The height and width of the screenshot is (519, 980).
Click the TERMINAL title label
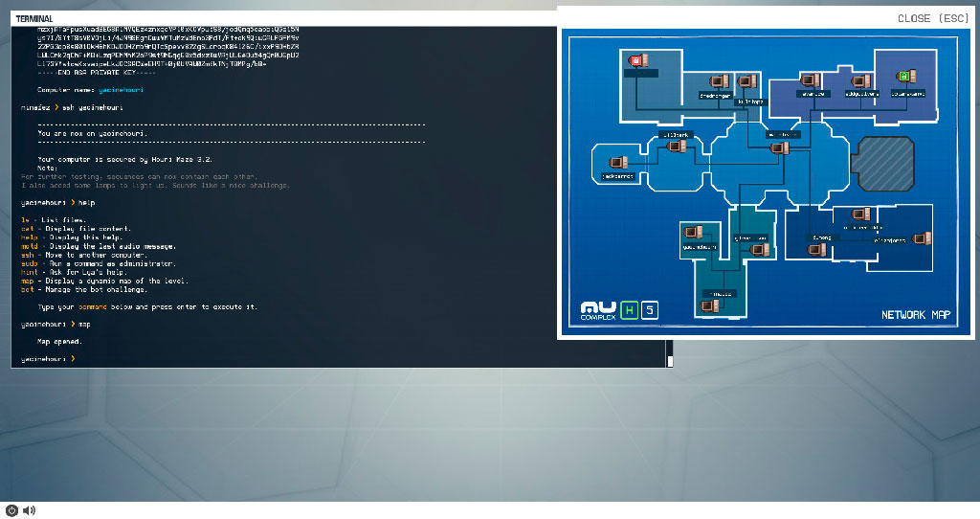point(34,18)
